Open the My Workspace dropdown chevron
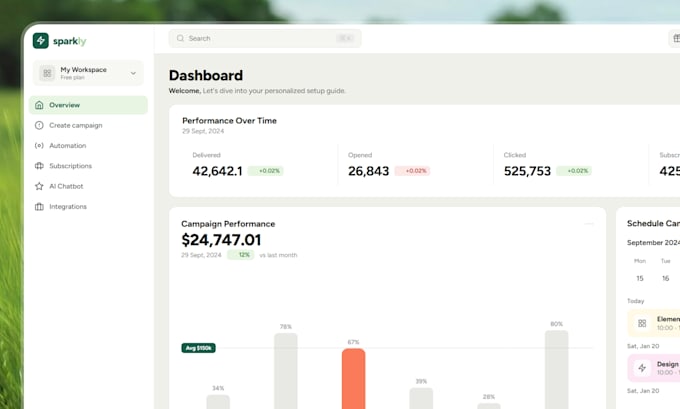Image resolution: width=680 pixels, height=409 pixels. 133,73
